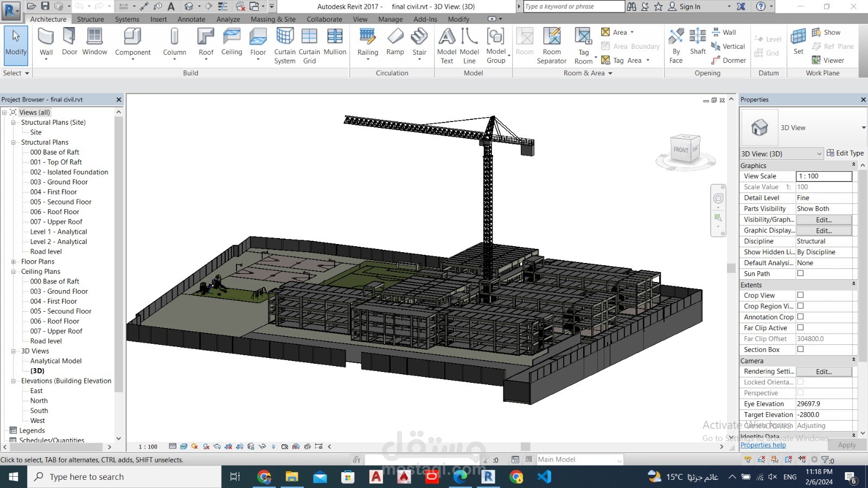This screenshot has width=868, height=488.
Task: Open the Collaborate ribbon tab
Action: 324,19
